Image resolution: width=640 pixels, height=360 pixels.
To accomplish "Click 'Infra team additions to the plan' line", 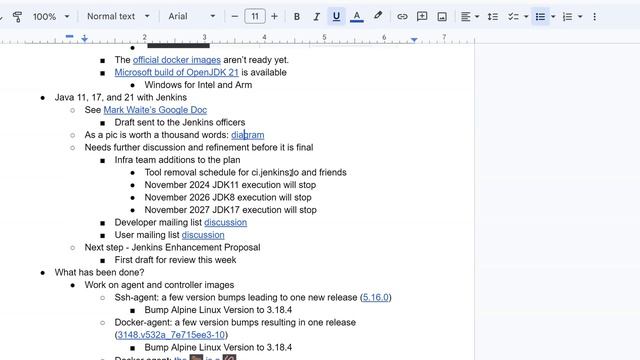I will click(x=177, y=160).
